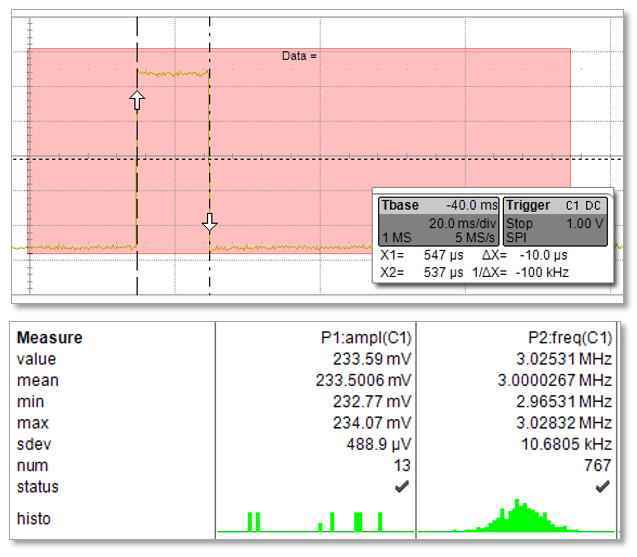Click the P1 num value 13
Image resolution: width=637 pixels, height=557 pixels.
tap(402, 465)
